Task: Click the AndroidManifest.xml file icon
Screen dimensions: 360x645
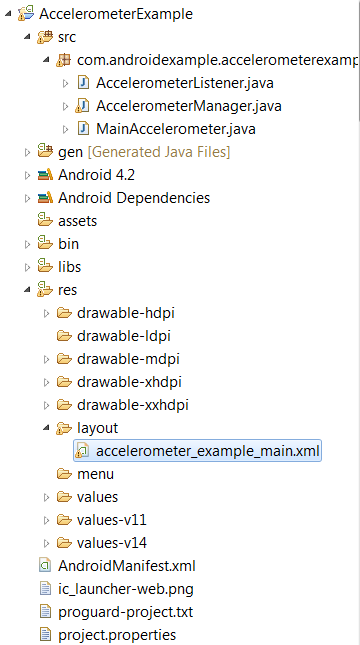Action: (45, 566)
